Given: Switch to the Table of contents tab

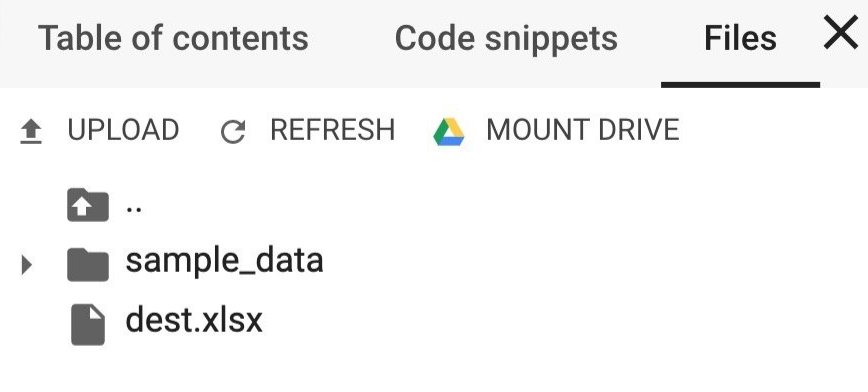Looking at the screenshot, I should pyautogui.click(x=173, y=38).
